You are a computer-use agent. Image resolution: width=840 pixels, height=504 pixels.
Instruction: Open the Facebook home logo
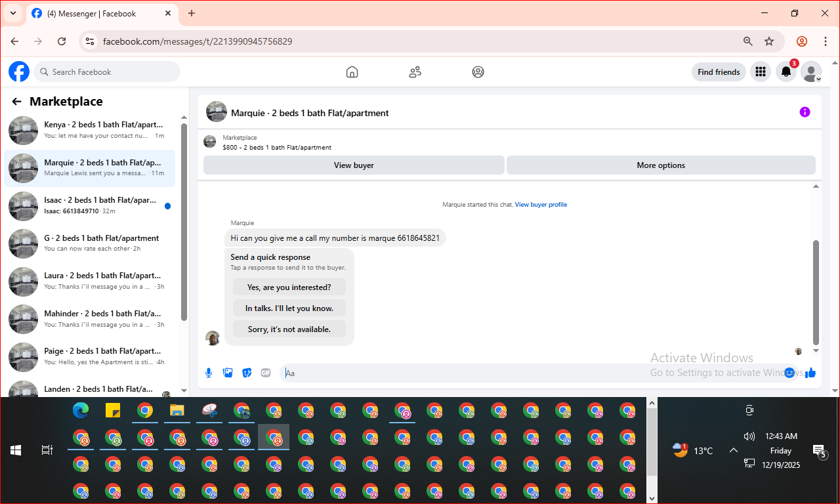coord(19,72)
